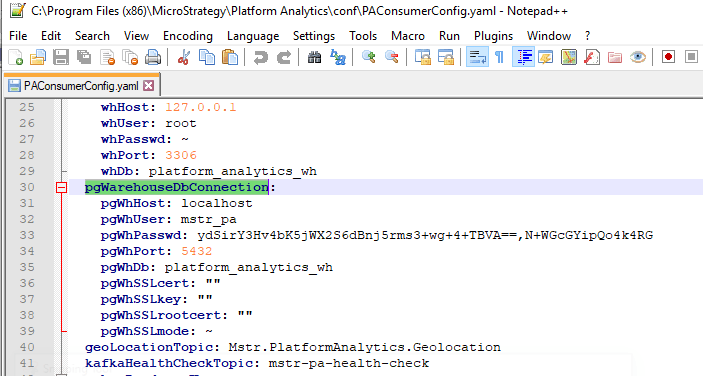The image size is (703, 376).
Task: Open user defined language dialog icon
Action: 546,57
